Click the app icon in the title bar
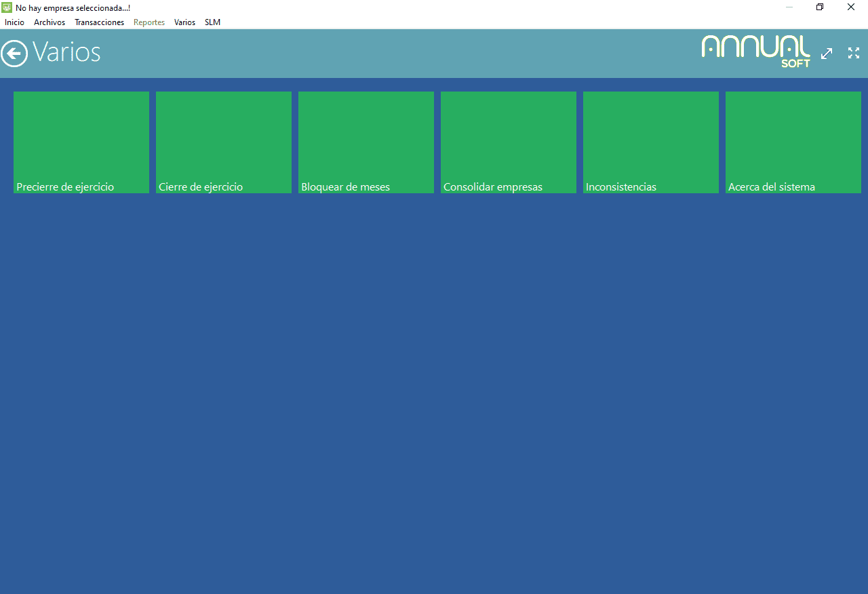Viewport: 868px width, 594px height. pyautogui.click(x=7, y=7)
